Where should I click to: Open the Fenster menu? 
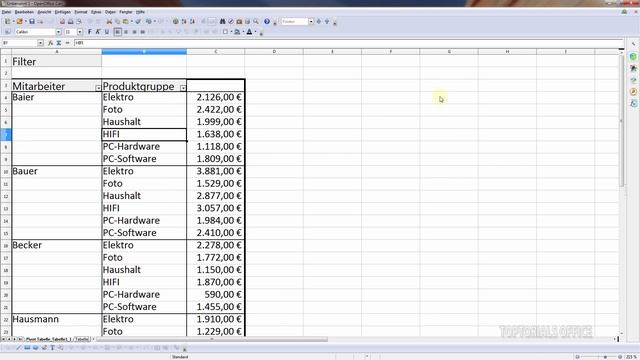point(125,12)
